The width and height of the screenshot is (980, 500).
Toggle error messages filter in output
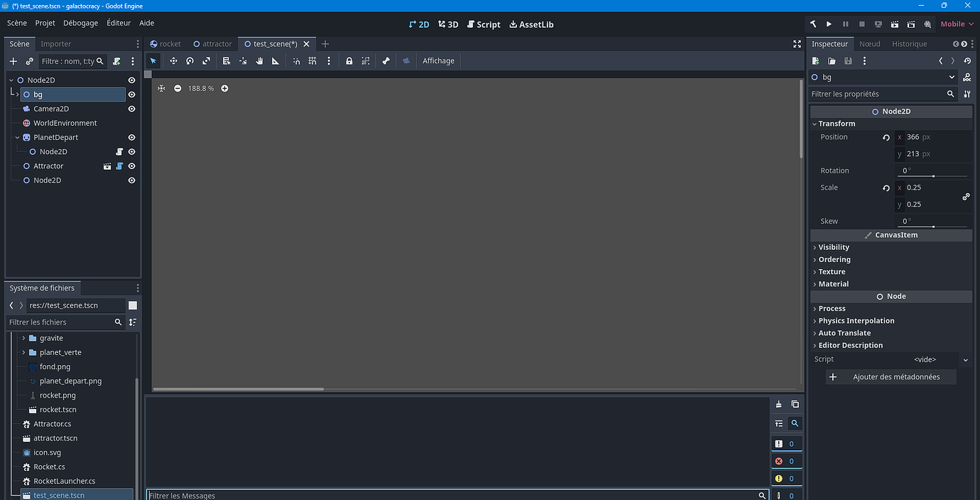[787, 461]
